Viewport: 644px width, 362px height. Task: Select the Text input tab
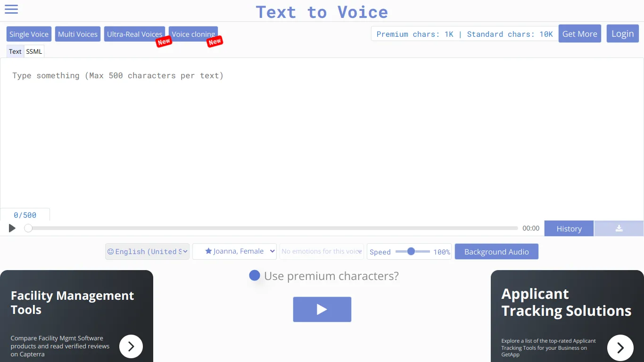(15, 51)
